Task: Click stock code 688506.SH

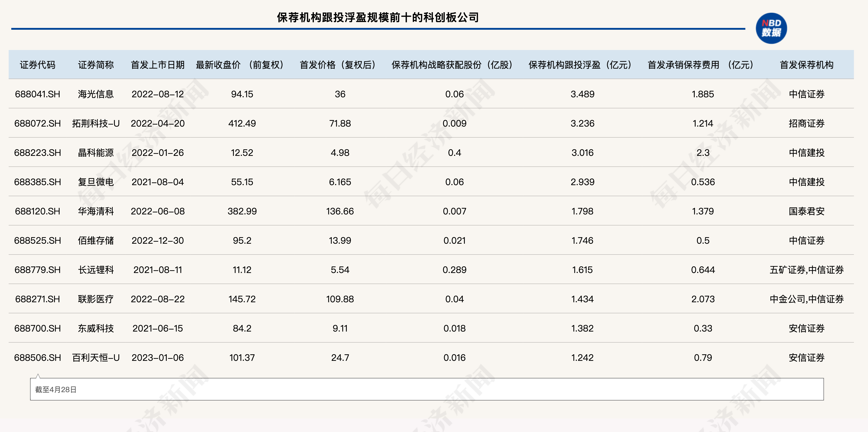Action: click(x=37, y=358)
